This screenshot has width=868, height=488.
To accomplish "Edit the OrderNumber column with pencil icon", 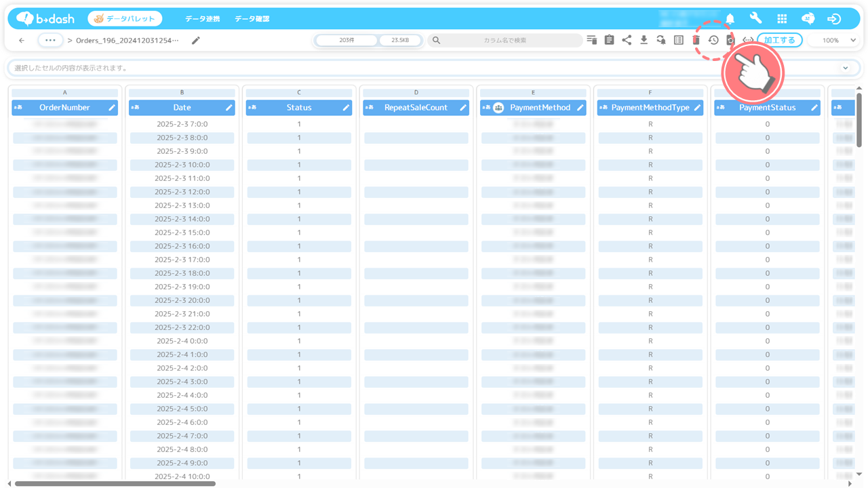I will (112, 108).
